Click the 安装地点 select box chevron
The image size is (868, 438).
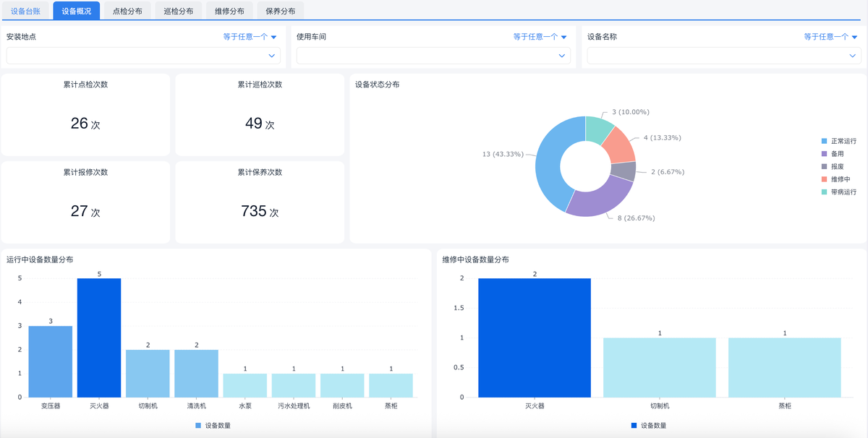[272, 56]
